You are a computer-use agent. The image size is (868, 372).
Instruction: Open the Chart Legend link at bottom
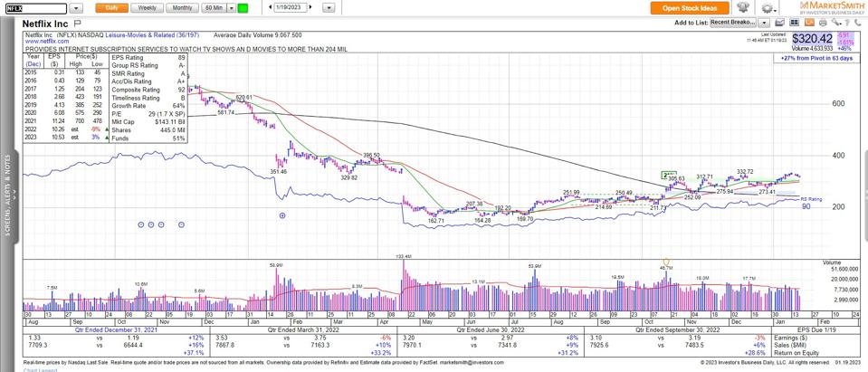coord(40,370)
